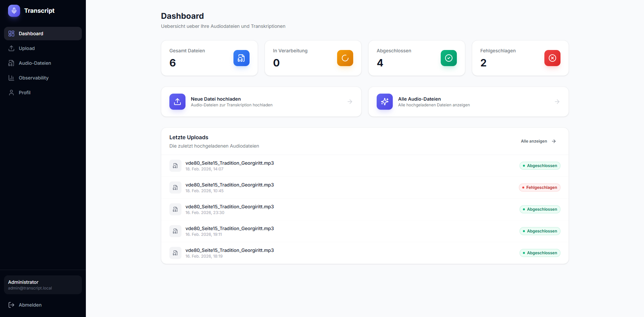Click the orange In Verarbeitung spinner icon
This screenshot has width=644, height=317.
click(345, 58)
